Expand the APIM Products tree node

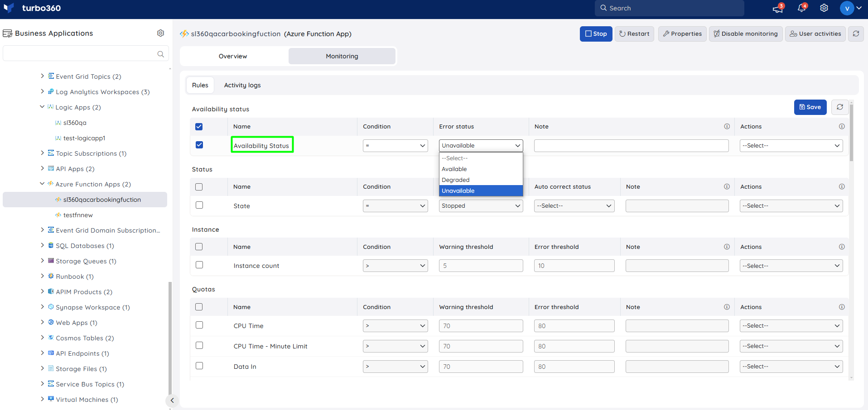[x=42, y=291]
